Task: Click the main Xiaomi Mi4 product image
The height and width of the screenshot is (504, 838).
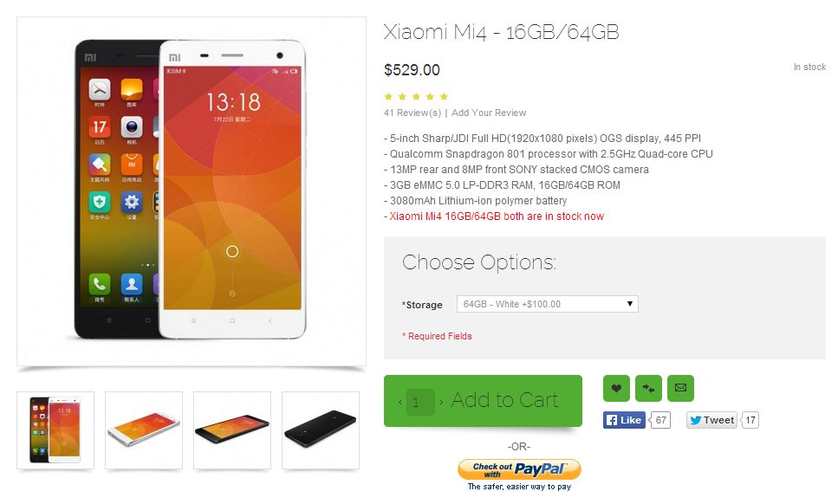Action: click(x=192, y=191)
